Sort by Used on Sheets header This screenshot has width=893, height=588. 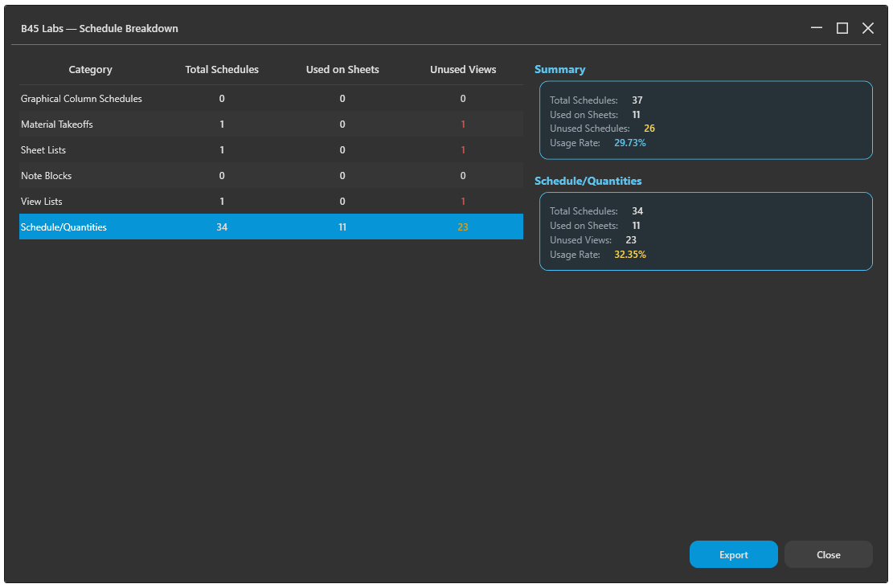[x=342, y=69]
